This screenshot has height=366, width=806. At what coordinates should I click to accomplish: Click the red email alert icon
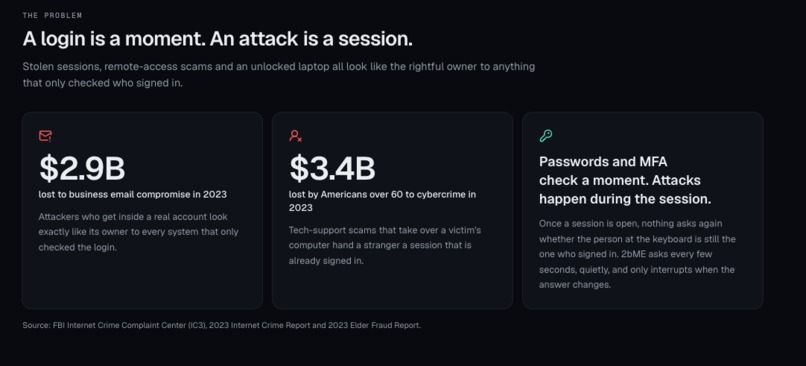pos(45,136)
